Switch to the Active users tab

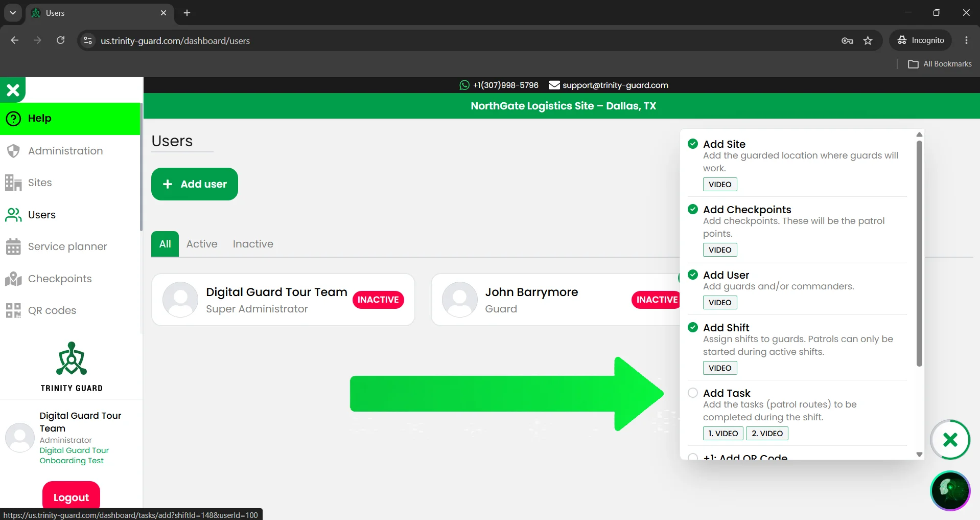(202, 244)
